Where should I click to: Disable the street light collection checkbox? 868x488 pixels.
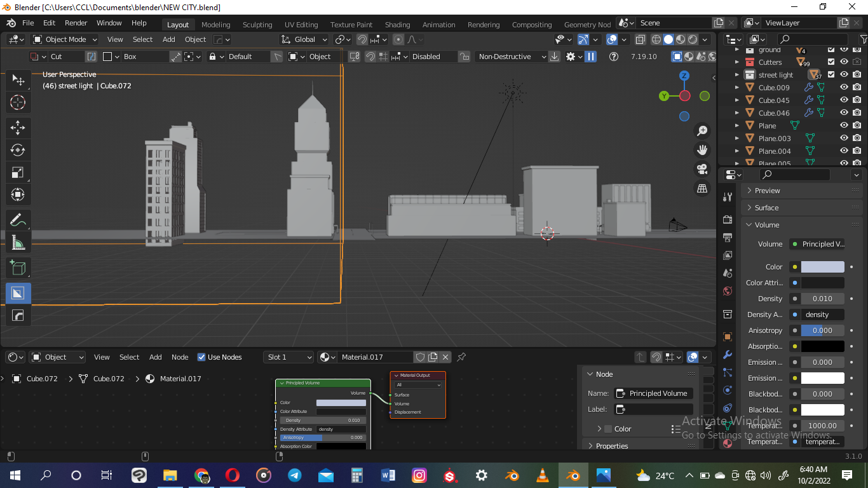[831, 74]
